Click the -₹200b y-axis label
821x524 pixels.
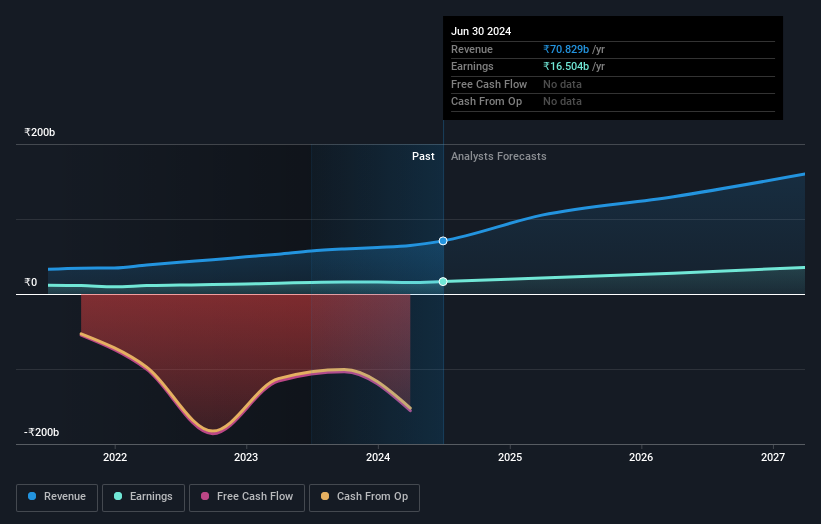click(42, 432)
